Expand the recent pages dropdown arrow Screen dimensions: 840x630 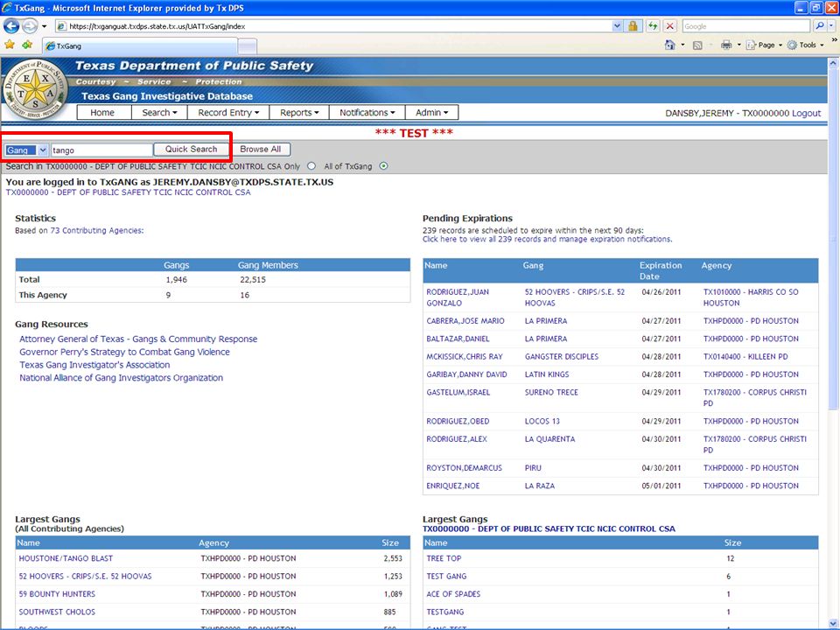[x=45, y=25]
